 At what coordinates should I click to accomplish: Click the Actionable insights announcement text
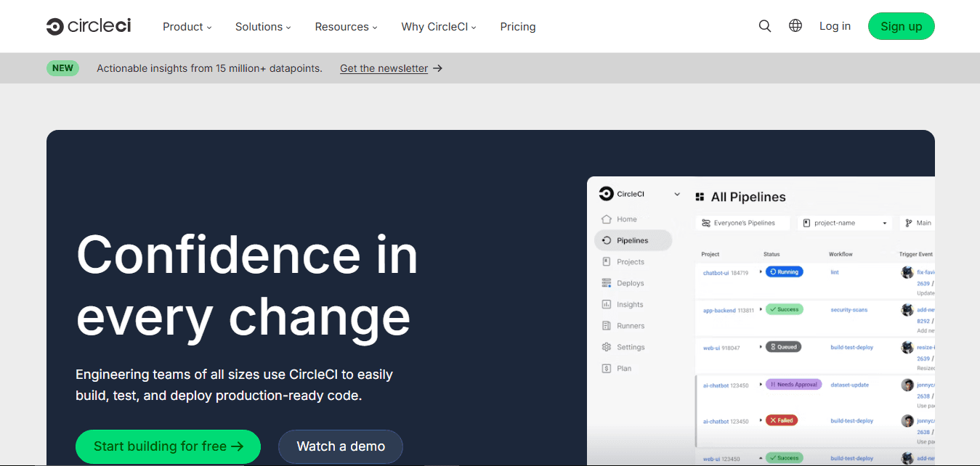click(x=209, y=68)
